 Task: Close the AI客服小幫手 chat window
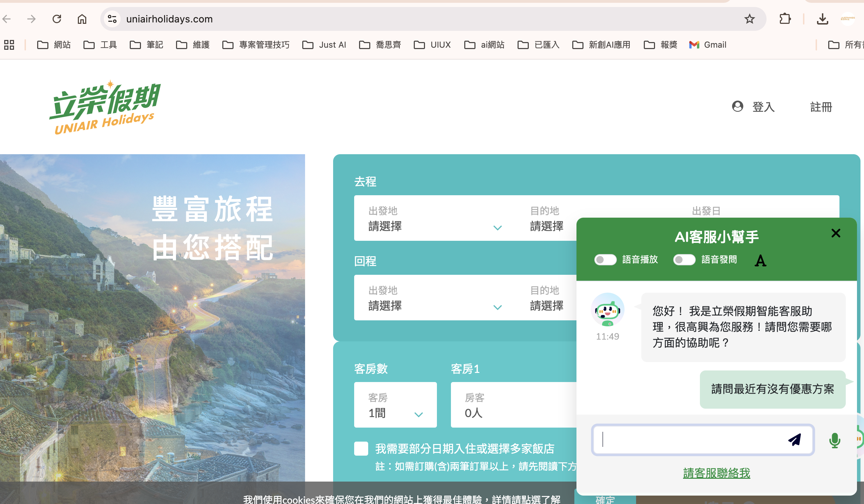pyautogui.click(x=836, y=233)
